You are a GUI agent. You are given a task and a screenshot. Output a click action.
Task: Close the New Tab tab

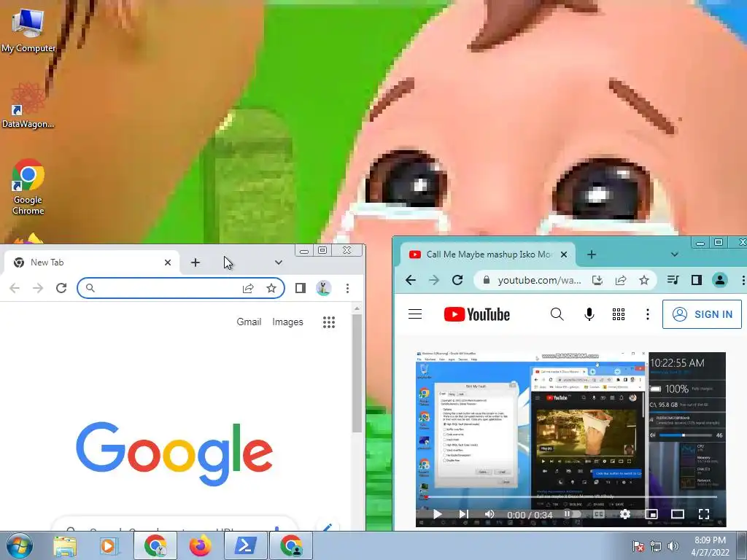point(168,262)
